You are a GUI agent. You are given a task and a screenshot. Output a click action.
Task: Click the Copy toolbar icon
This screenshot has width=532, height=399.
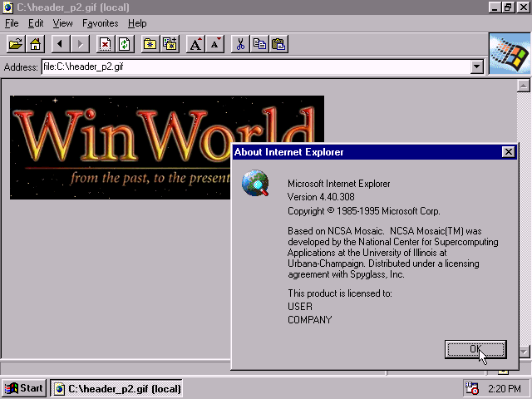tap(259, 44)
